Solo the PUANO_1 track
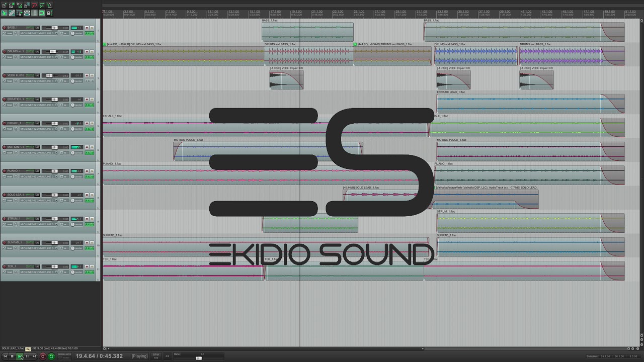Viewport: 644px width, 362px height. pyautogui.click(x=92, y=171)
